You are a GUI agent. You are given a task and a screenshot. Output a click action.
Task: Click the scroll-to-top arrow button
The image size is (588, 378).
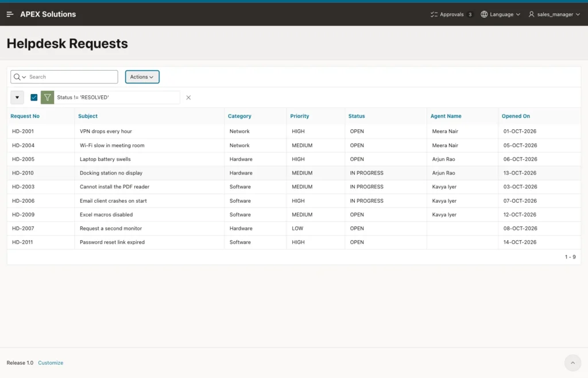pos(572,362)
